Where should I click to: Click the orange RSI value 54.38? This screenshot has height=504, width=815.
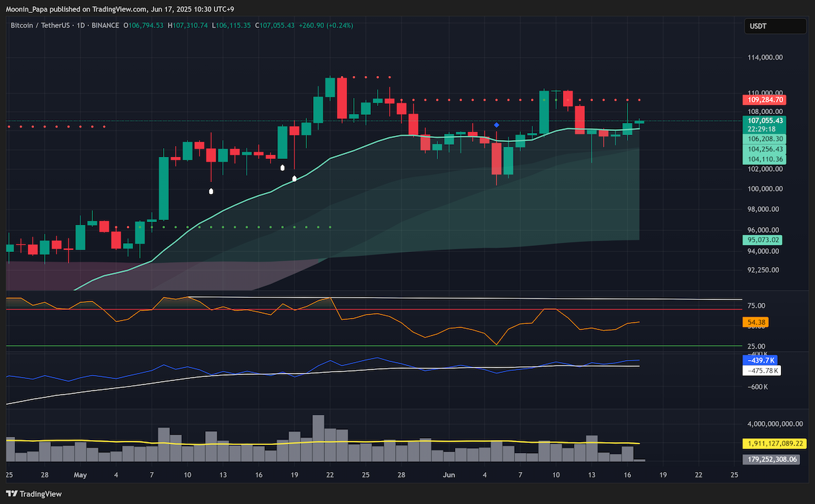[x=756, y=321]
